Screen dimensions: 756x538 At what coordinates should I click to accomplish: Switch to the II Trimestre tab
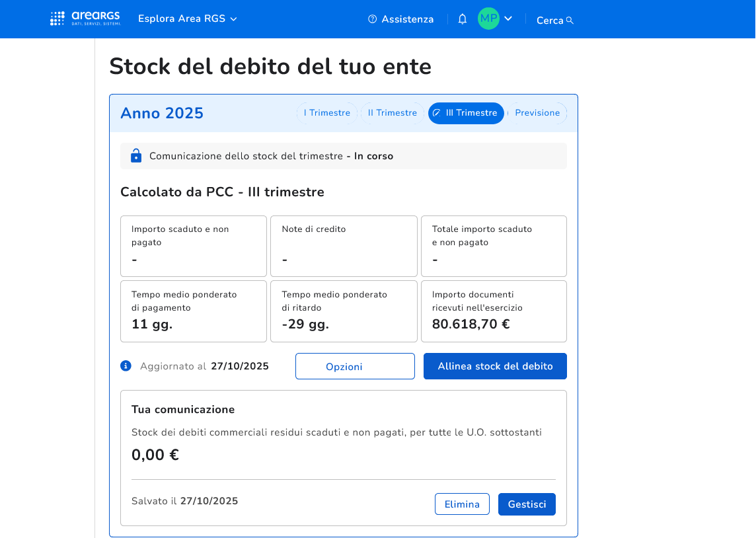(x=392, y=113)
